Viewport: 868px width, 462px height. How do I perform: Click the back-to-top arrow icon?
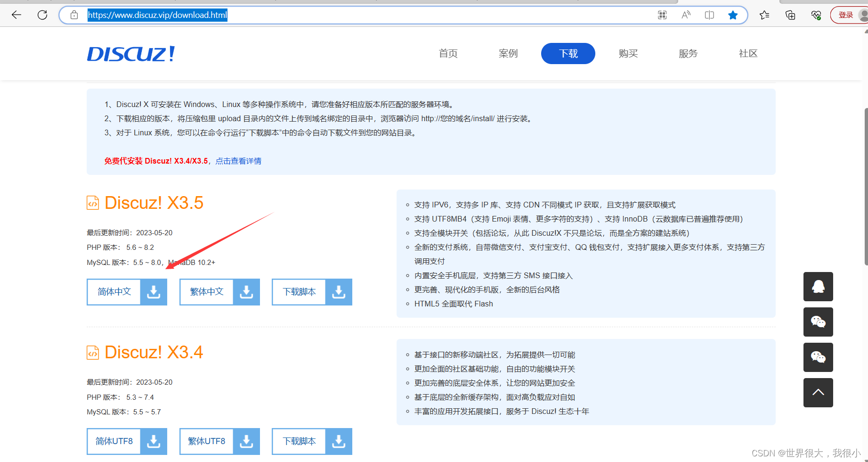tap(818, 393)
